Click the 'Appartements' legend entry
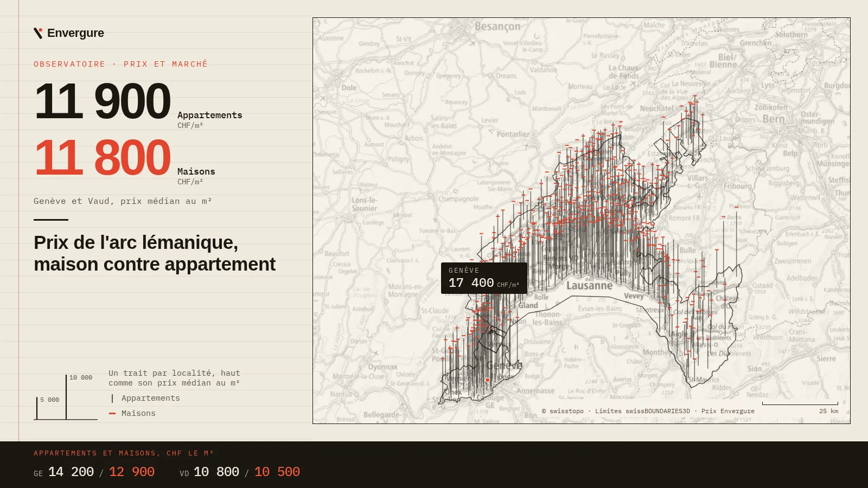868x488 pixels. click(150, 398)
